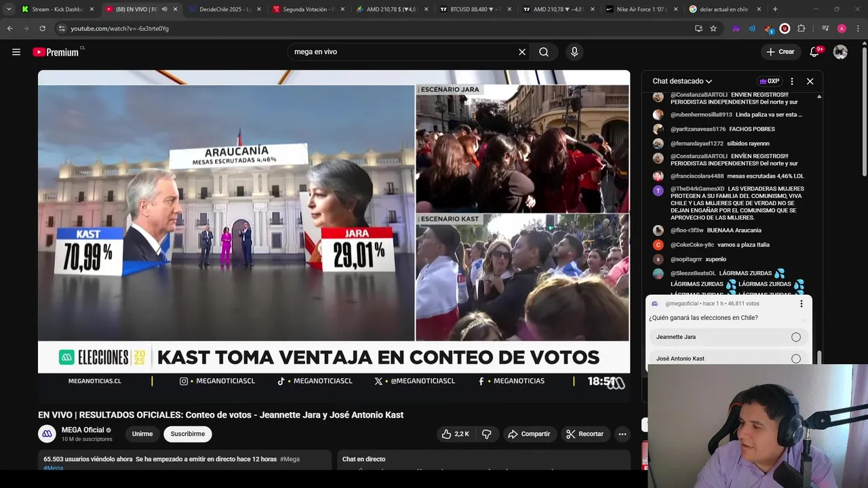Screen dimensions: 868x488
Task: Mute the EN VIVO tab audio icon
Action: [x=164, y=9]
